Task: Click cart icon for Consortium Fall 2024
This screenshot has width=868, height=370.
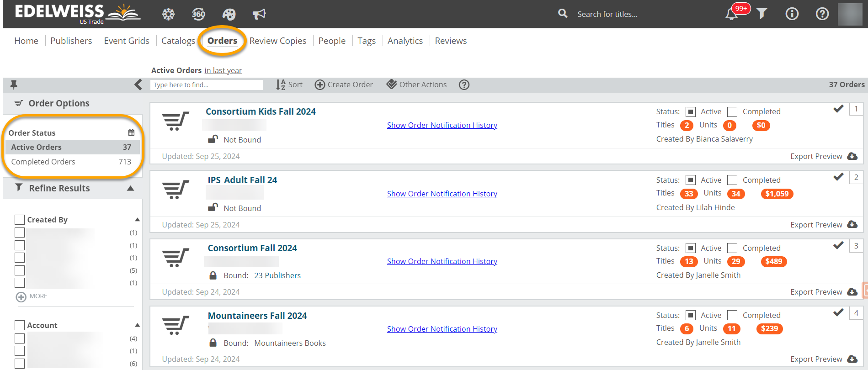Action: tap(175, 258)
